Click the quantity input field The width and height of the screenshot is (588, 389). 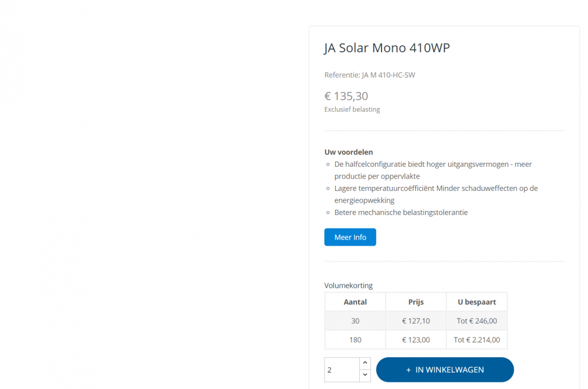342,370
